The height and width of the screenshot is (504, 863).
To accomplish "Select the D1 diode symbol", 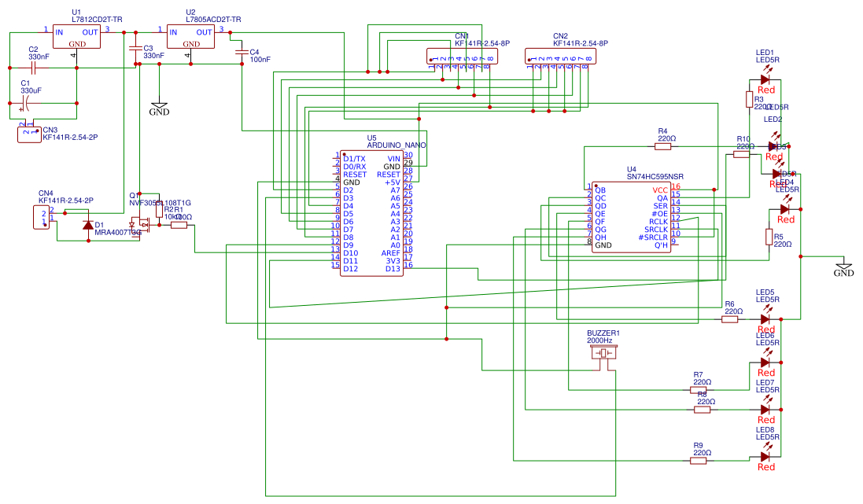I will point(88,225).
